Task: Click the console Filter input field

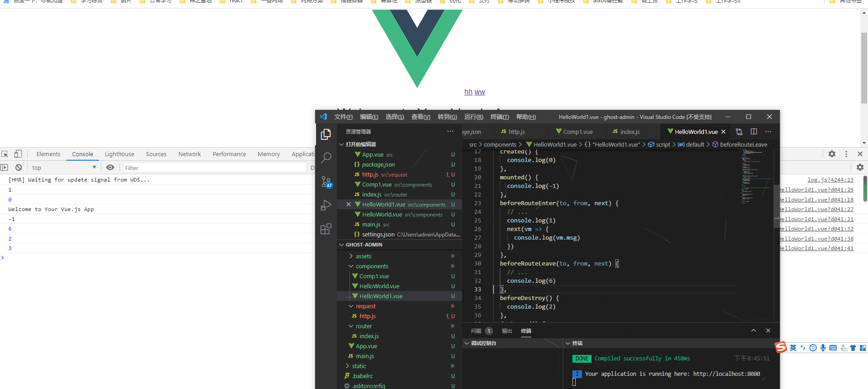Action: (214, 168)
